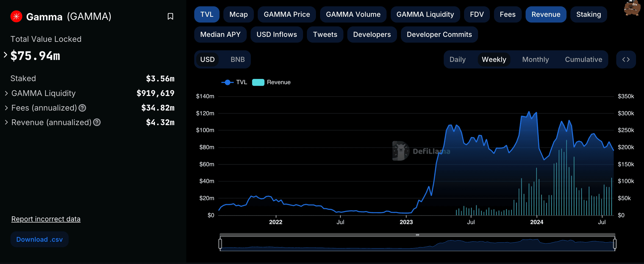Screen dimensions: 644x264
Task: Open the embed chart code icon
Action: coord(626,59)
